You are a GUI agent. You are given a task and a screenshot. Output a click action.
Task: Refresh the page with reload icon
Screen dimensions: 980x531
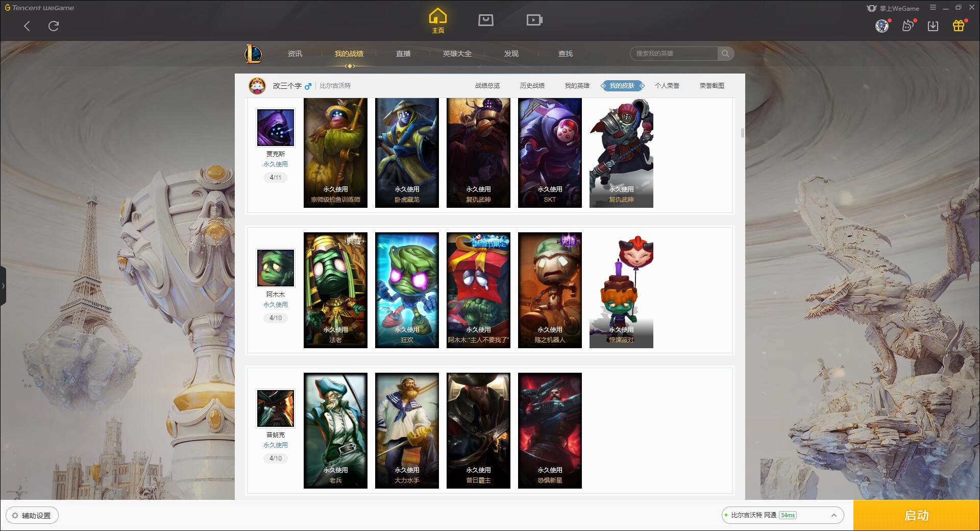pyautogui.click(x=54, y=26)
